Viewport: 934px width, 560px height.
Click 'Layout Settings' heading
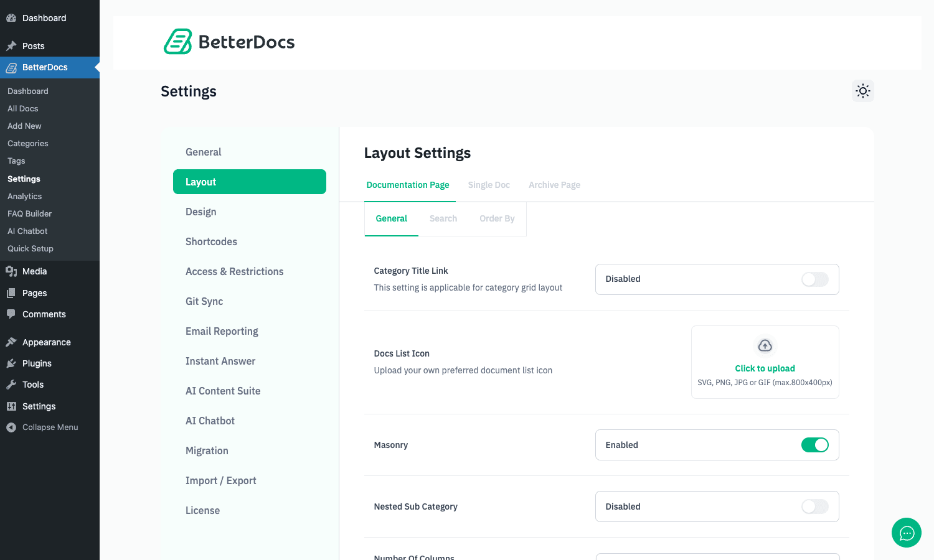(x=417, y=153)
